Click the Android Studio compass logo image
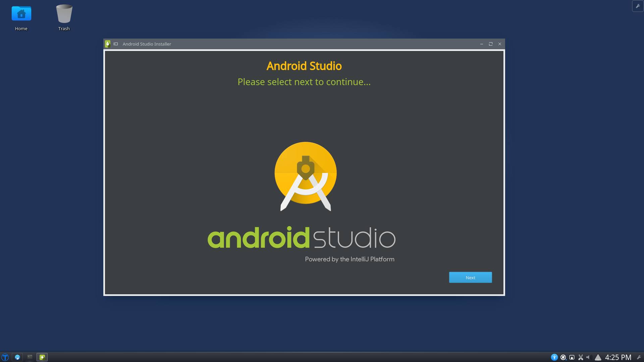 [x=306, y=176]
